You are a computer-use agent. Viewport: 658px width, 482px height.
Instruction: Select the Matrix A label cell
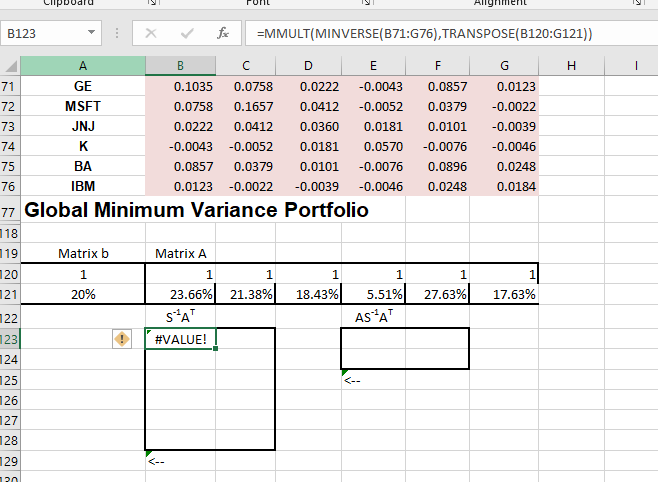tap(180, 253)
